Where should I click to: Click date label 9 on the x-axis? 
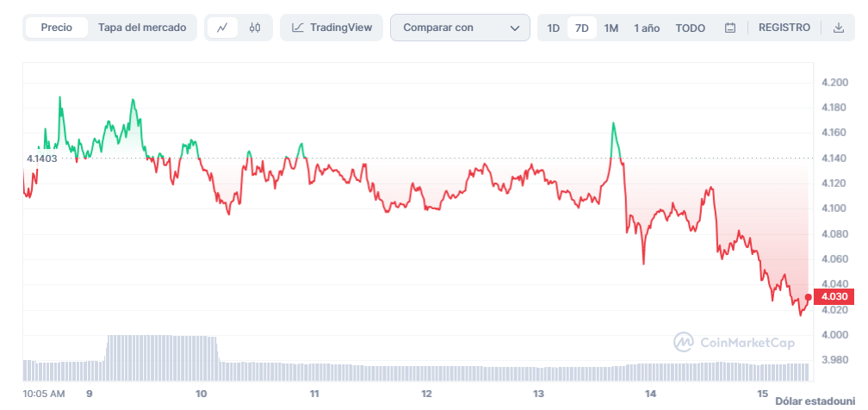[90, 394]
